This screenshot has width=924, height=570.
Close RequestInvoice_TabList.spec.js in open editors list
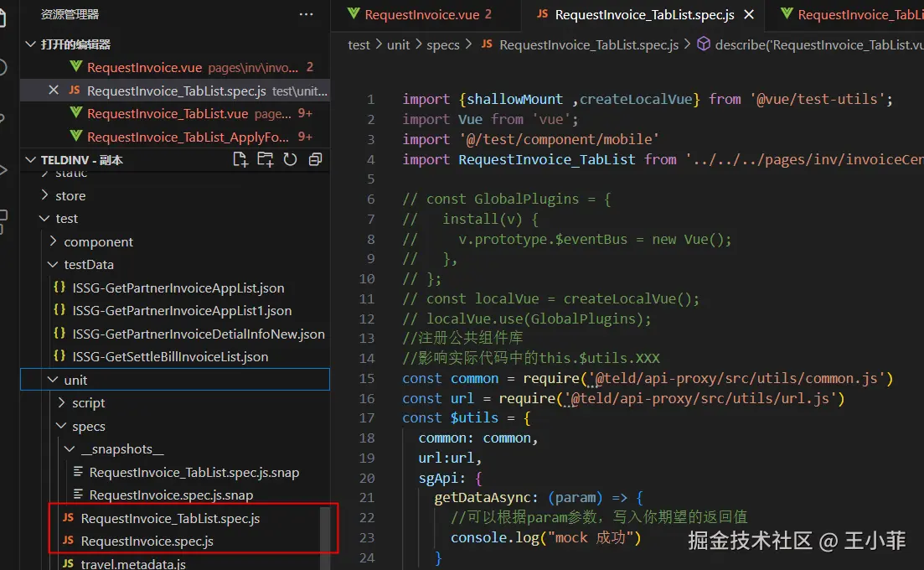54,91
